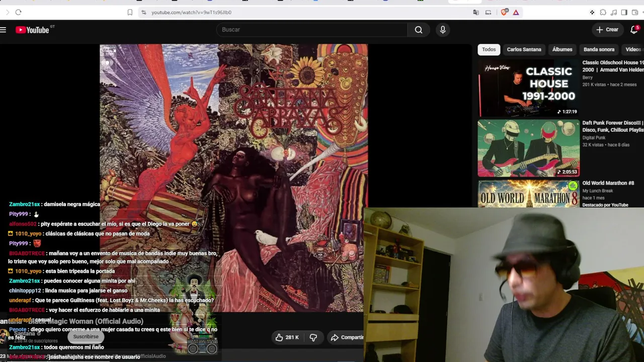The image size is (644, 362).
Task: Click chat message 'puedes conocer alguna minita'
Action: click(x=90, y=281)
